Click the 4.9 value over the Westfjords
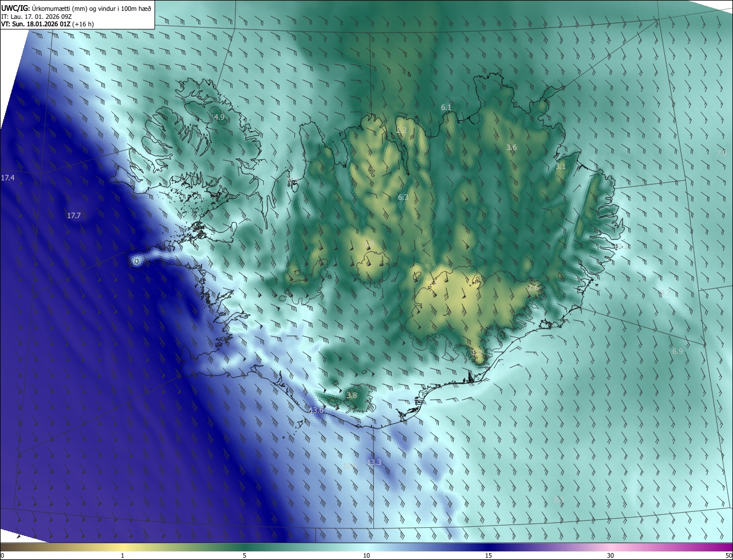This screenshot has height=560, width=733. 219,117
